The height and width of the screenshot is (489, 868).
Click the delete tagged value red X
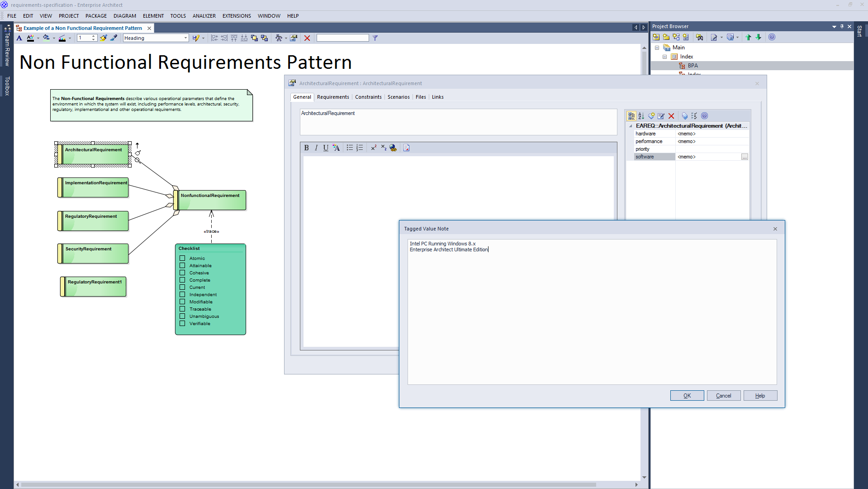coord(671,116)
